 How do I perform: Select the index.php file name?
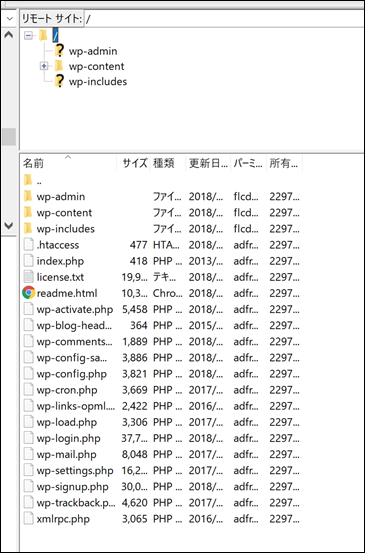60,261
